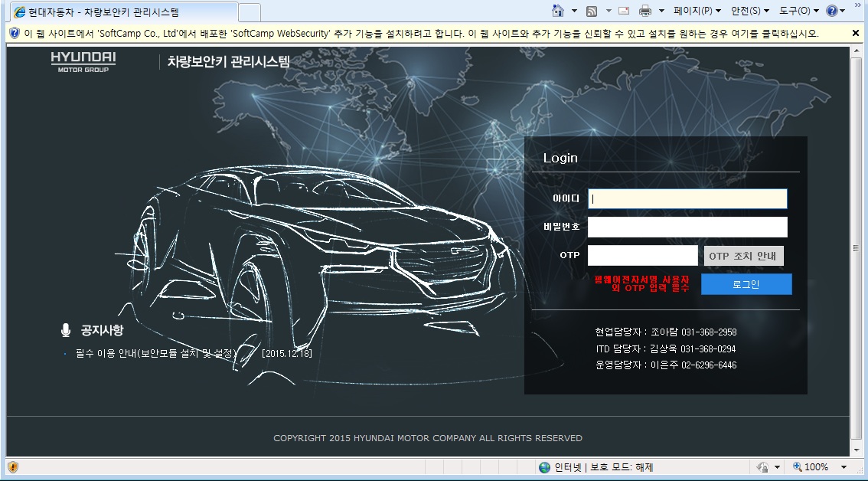Close the add-on notification bar
Screen dimensions: 868x481
(x=855, y=33)
